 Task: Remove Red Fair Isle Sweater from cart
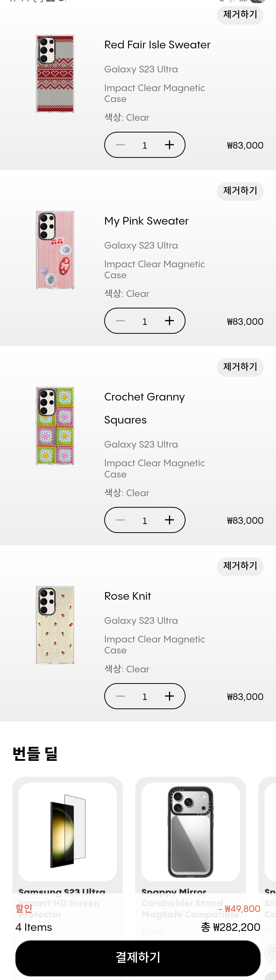[240, 15]
